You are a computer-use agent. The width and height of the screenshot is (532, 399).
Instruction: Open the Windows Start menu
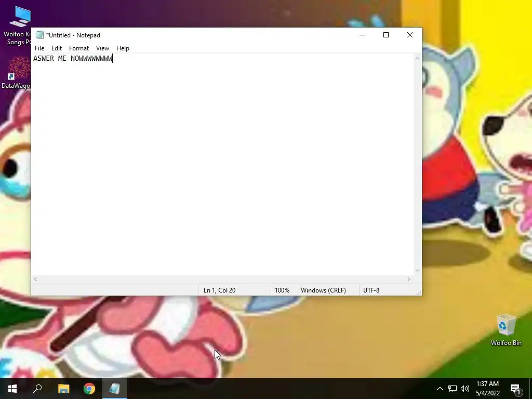(12, 389)
